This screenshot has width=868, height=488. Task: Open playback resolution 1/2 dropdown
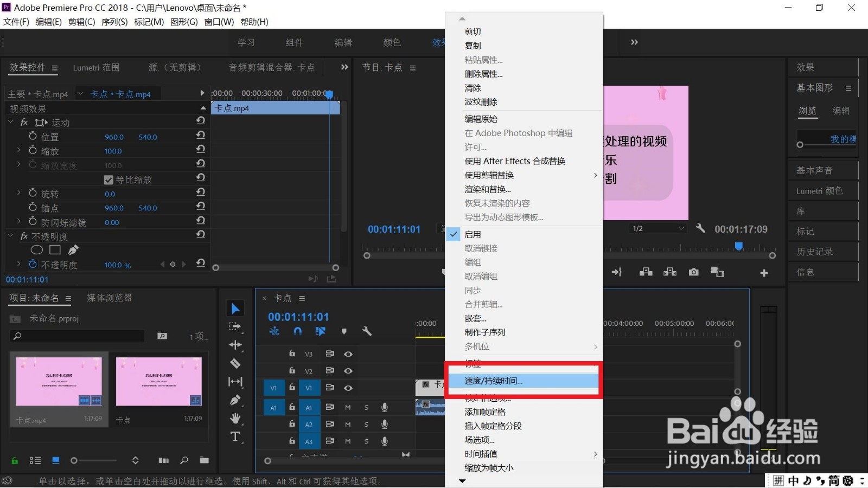(658, 229)
